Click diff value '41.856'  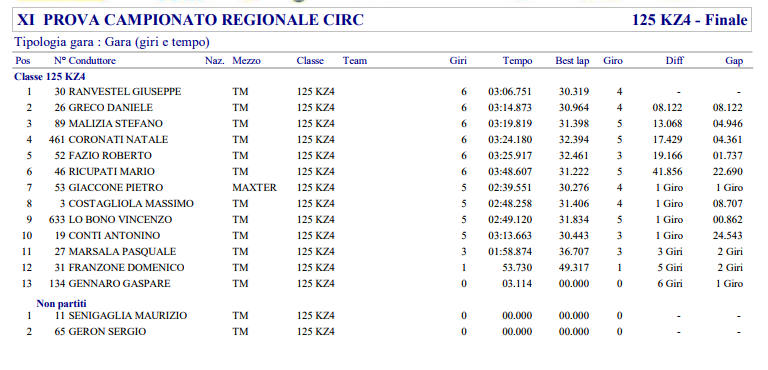point(667,172)
